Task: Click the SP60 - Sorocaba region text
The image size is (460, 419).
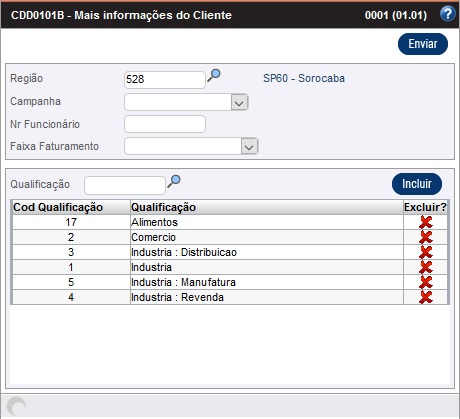Action: [304, 78]
